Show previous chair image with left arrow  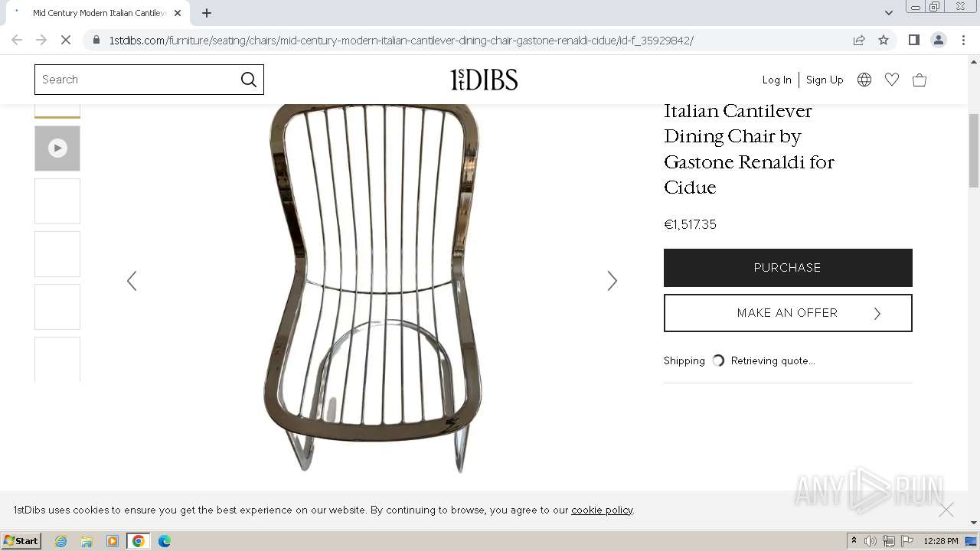point(132,281)
